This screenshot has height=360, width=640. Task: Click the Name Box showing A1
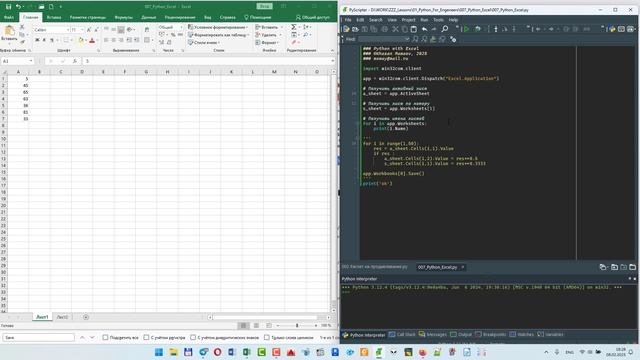click(x=17, y=61)
